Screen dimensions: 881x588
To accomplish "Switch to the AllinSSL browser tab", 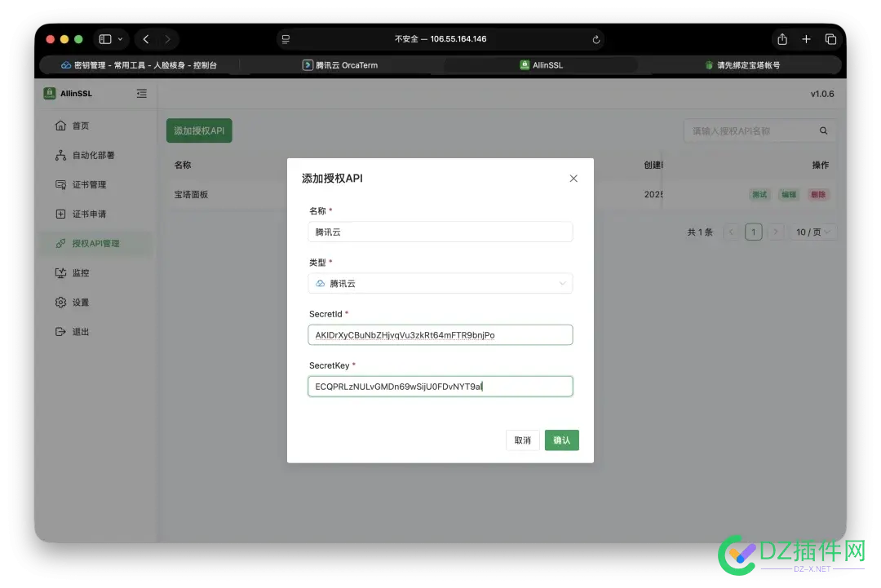I will click(x=541, y=65).
